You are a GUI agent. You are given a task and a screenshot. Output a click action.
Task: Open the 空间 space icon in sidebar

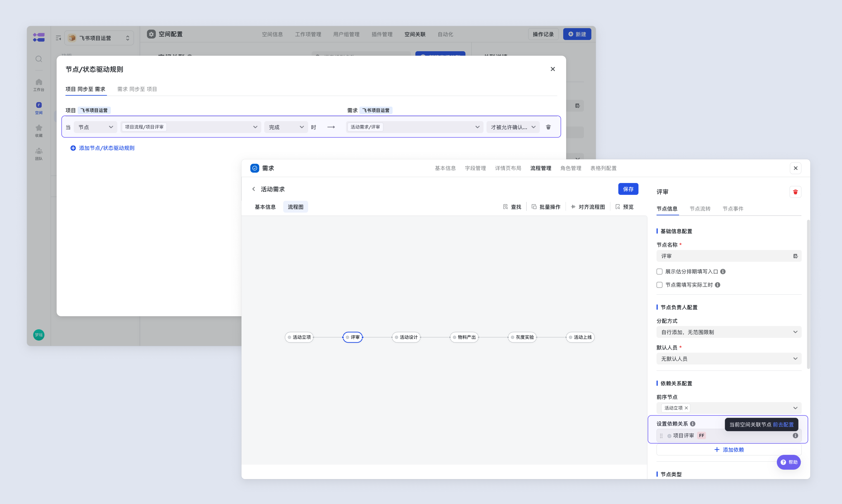click(x=39, y=108)
